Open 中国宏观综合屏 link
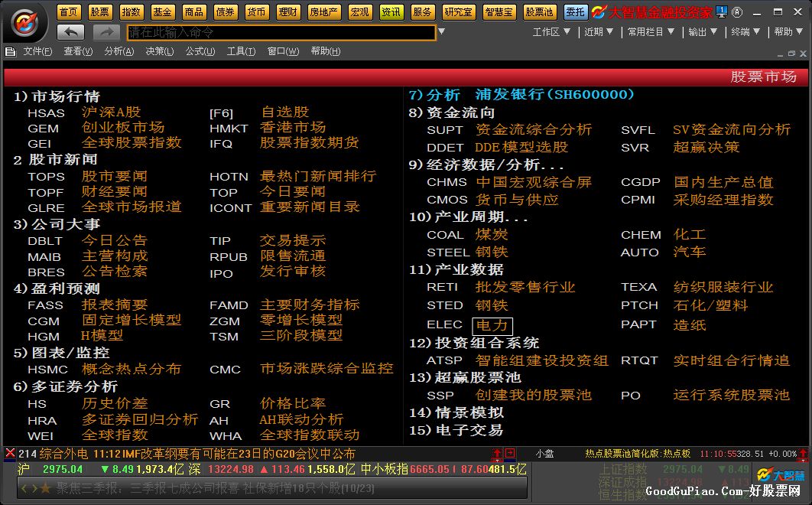812x505 pixels. [x=534, y=182]
